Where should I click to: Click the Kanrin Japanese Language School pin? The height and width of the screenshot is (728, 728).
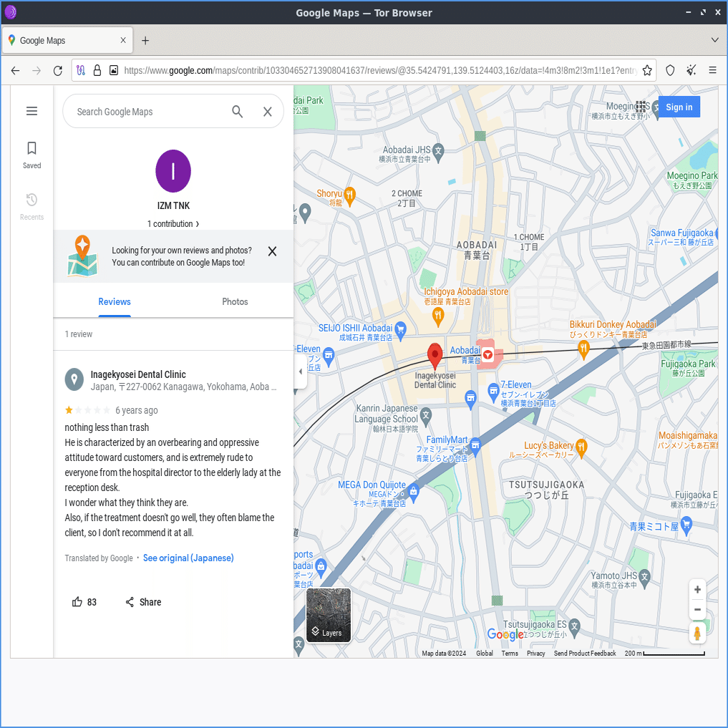coord(426,415)
